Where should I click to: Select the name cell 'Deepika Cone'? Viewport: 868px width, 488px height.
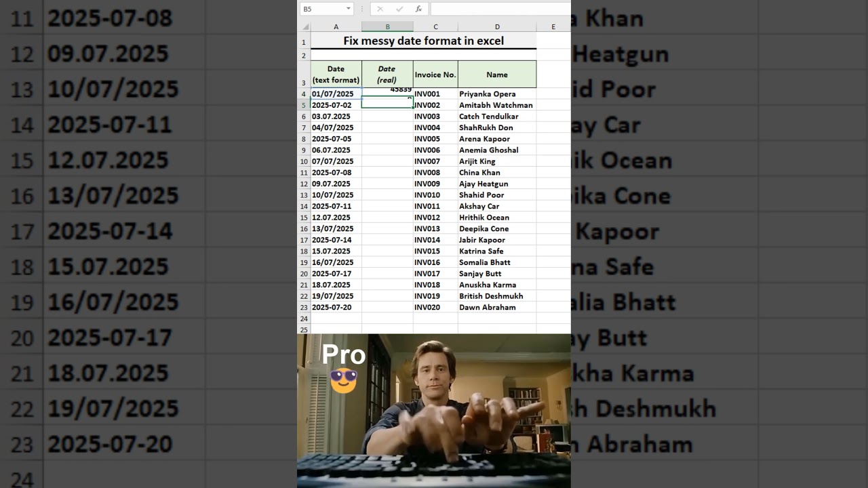[497, 228]
